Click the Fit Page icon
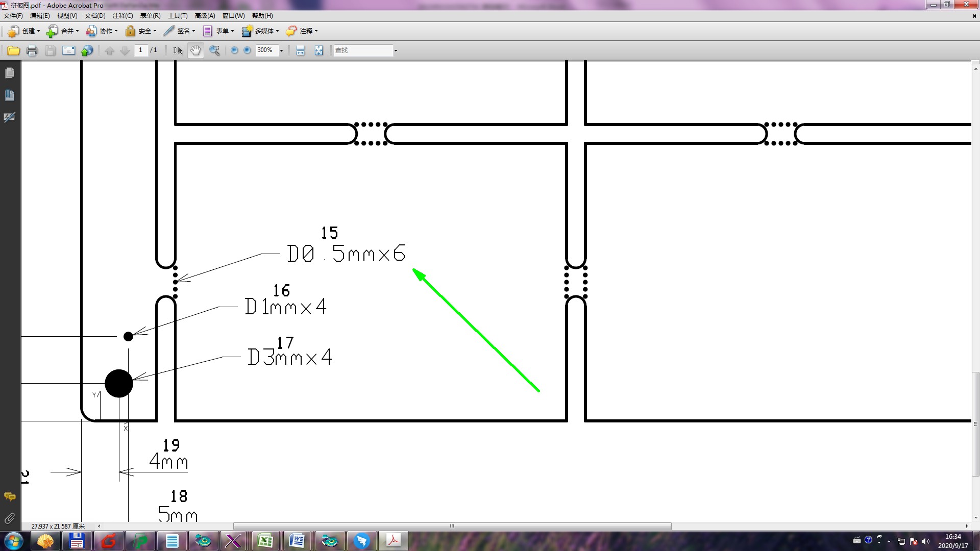The width and height of the screenshot is (980, 551). [x=318, y=51]
